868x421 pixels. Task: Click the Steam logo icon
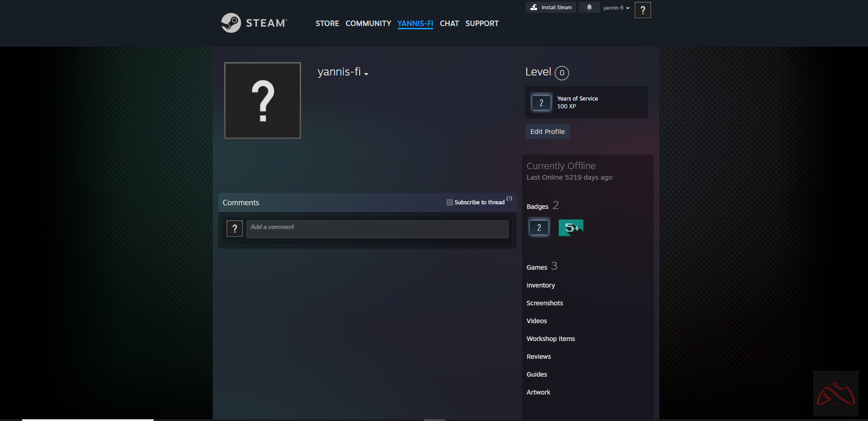[231, 23]
